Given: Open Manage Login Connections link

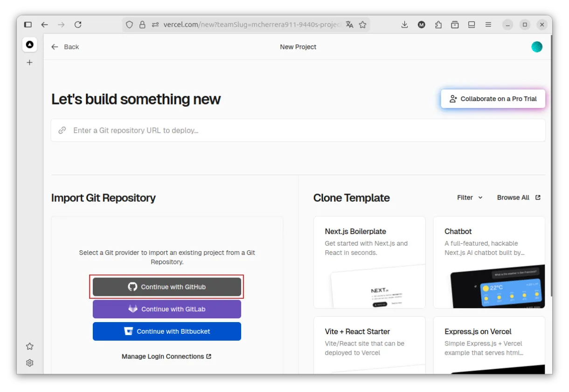Looking at the screenshot, I should (x=167, y=357).
